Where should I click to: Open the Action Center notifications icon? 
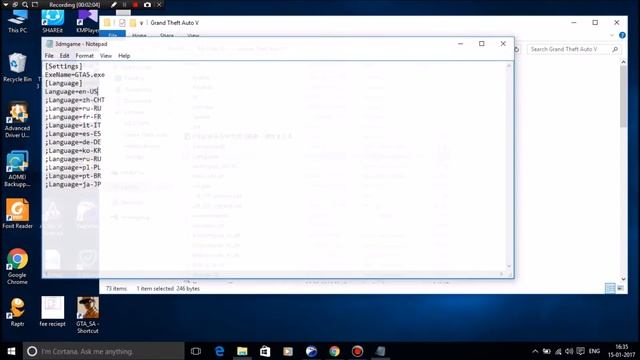tap(580, 351)
